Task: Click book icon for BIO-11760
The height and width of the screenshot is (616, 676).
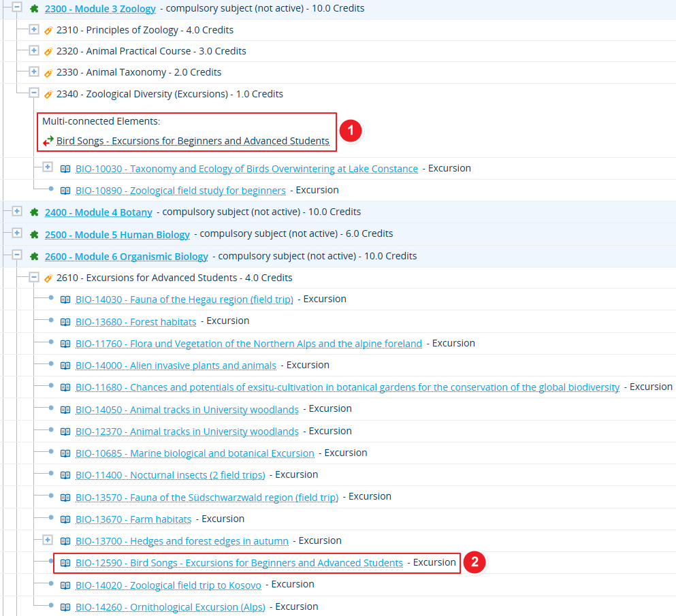Action: pyautogui.click(x=65, y=344)
